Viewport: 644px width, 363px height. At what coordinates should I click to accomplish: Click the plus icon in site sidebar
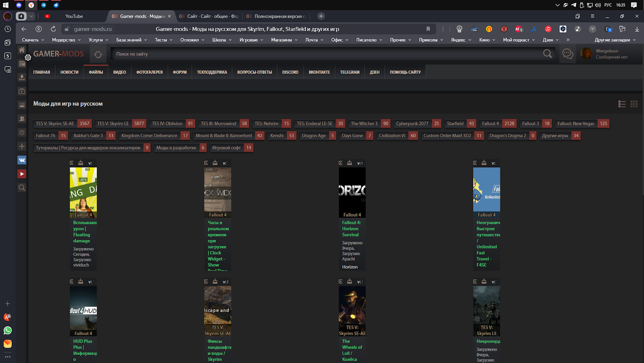pos(22,146)
